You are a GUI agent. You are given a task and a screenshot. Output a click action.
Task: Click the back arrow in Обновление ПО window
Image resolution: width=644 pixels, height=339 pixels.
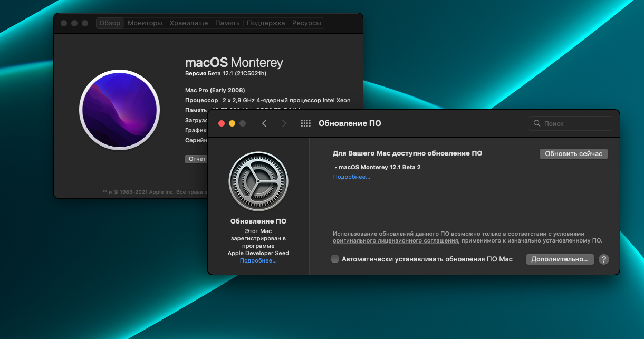click(x=264, y=123)
